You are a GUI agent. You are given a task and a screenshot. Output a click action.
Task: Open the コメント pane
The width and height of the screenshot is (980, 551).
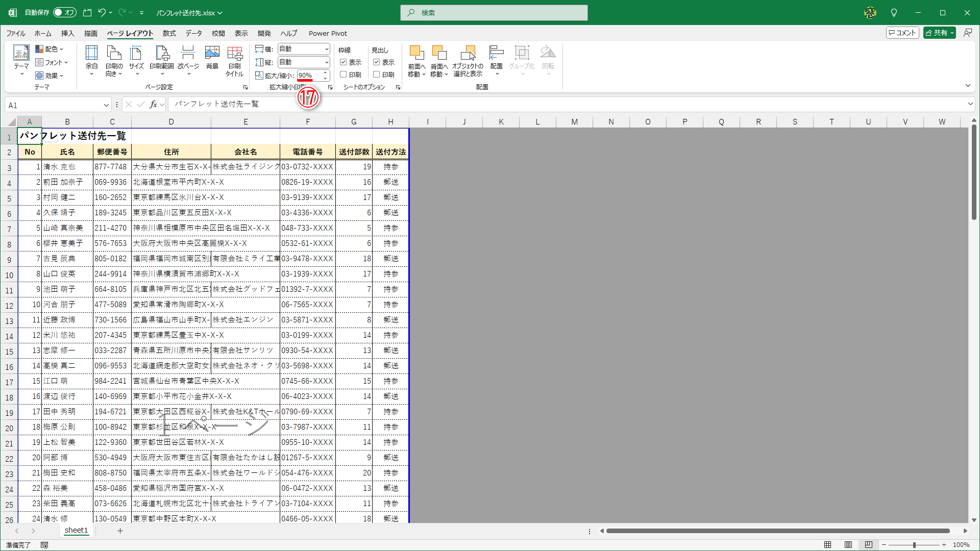901,32
